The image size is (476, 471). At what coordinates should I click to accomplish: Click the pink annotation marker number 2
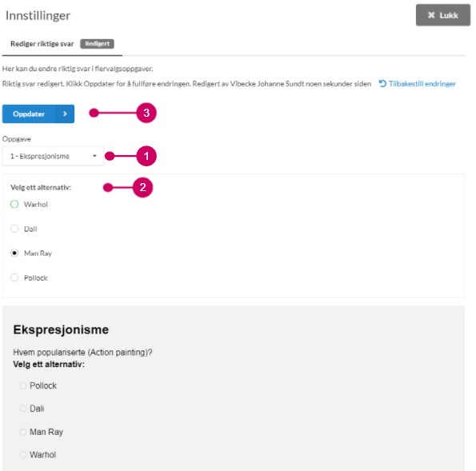[x=142, y=187]
